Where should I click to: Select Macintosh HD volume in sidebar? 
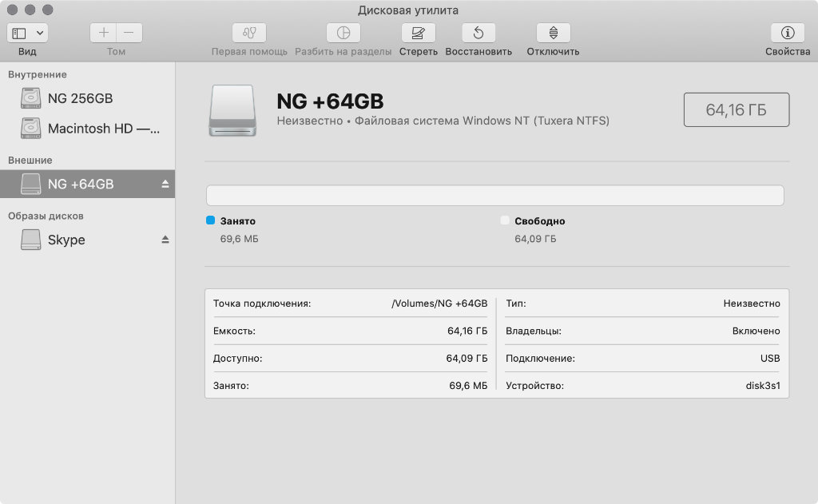88,129
